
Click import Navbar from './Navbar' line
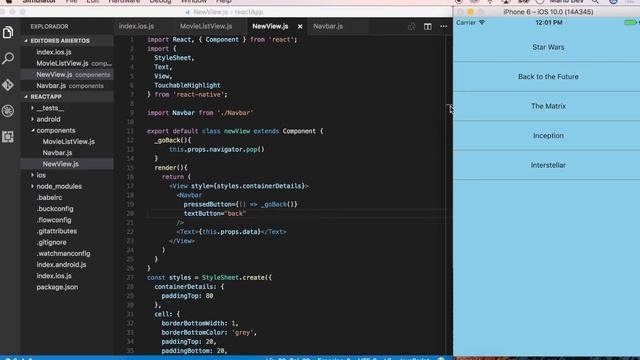click(x=200, y=113)
